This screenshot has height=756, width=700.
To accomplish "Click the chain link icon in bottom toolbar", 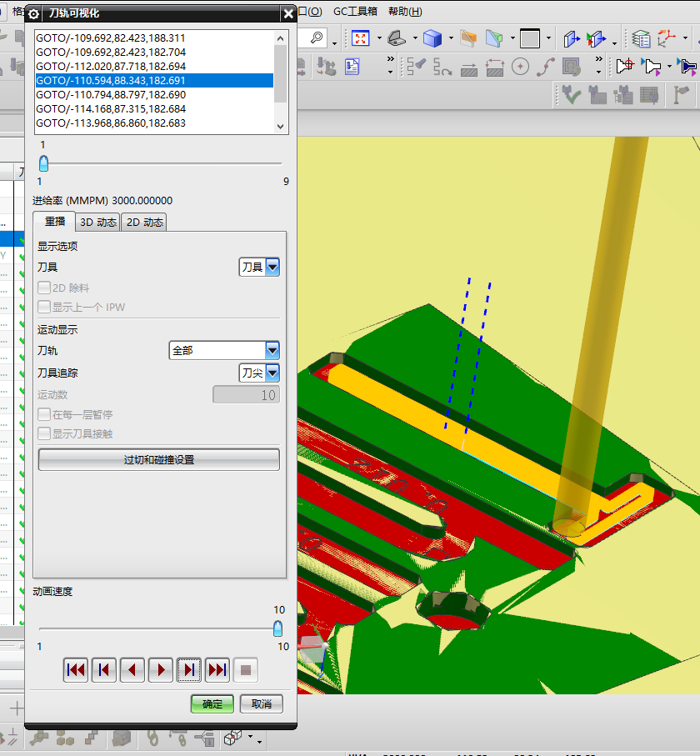I will (x=152, y=738).
